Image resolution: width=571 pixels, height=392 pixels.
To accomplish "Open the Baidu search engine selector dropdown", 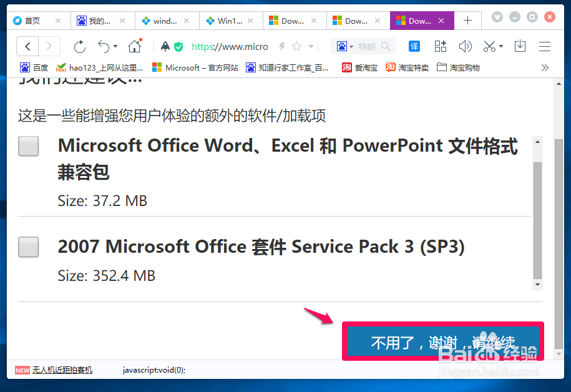I will pos(345,46).
